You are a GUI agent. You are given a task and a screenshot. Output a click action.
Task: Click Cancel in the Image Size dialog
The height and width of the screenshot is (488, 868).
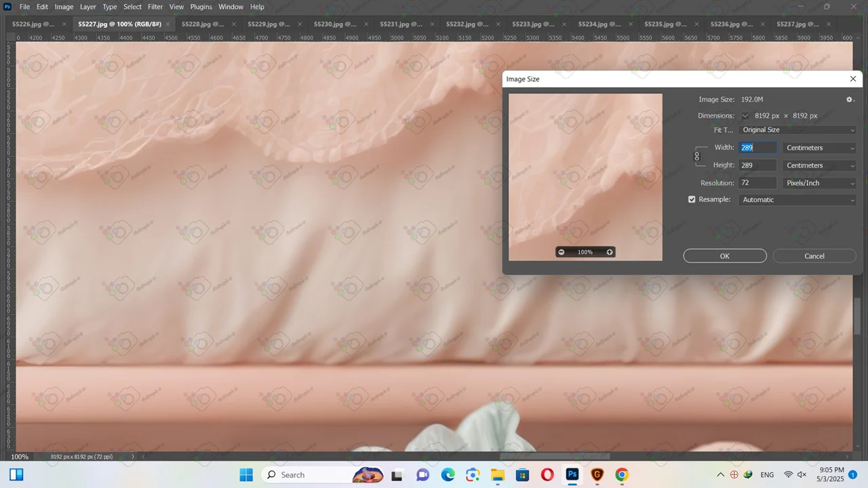[x=814, y=256]
